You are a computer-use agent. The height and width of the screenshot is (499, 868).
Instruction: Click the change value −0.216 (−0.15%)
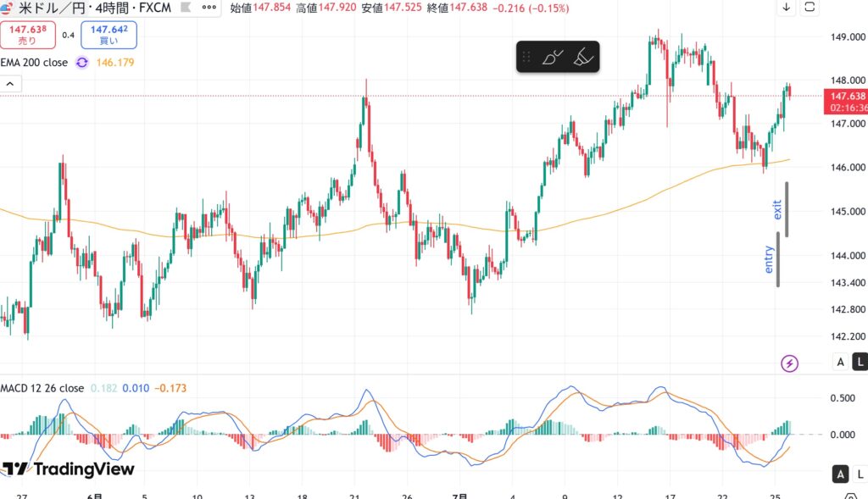(531, 8)
